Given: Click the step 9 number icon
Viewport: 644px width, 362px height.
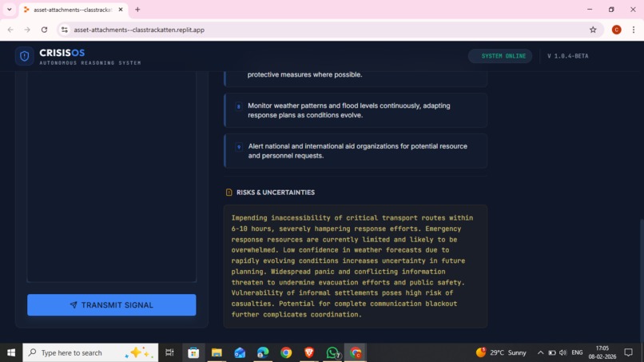Looking at the screenshot, I should (x=239, y=147).
